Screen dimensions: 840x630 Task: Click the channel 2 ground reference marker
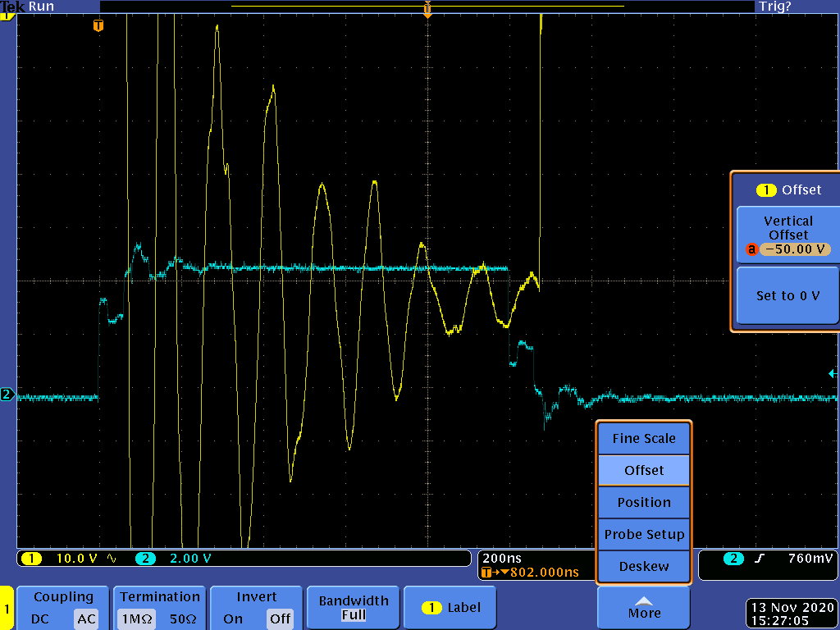(x=7, y=395)
